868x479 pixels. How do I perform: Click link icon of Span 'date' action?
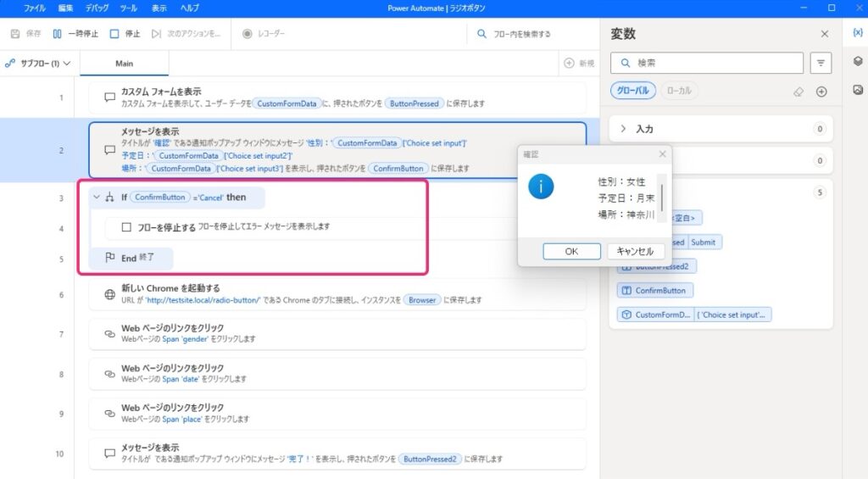click(109, 374)
